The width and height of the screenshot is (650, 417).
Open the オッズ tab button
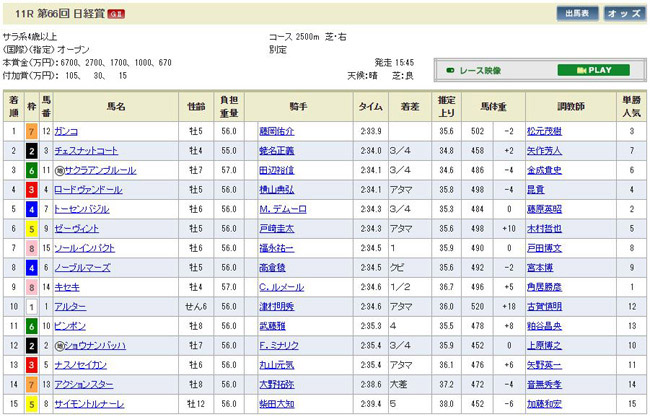[623, 13]
